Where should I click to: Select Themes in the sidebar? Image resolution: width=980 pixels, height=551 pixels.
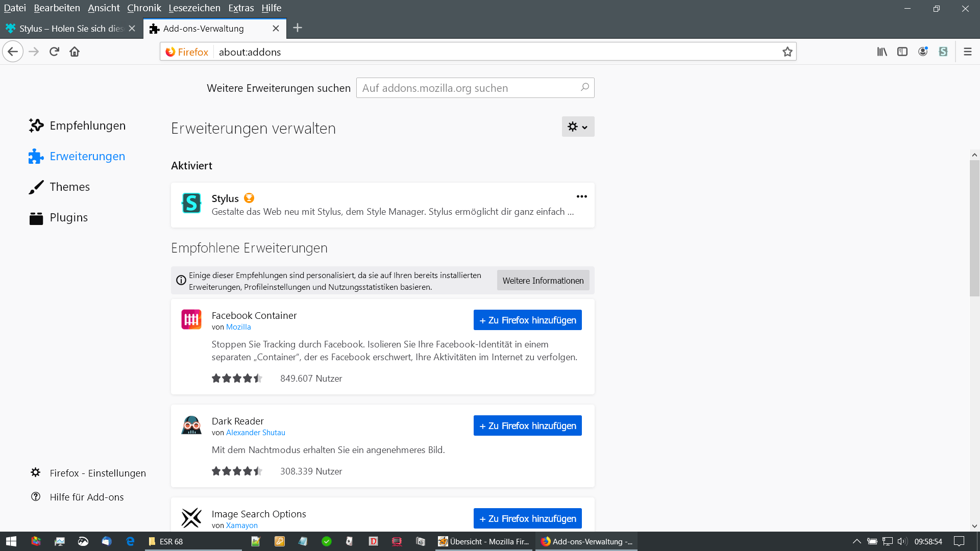(69, 187)
